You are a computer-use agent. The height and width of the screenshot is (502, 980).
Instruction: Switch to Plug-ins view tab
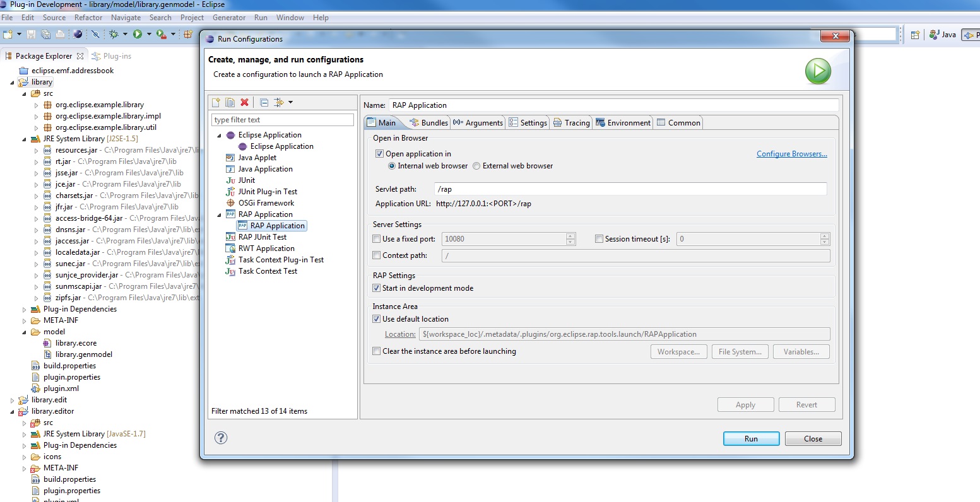pos(112,56)
